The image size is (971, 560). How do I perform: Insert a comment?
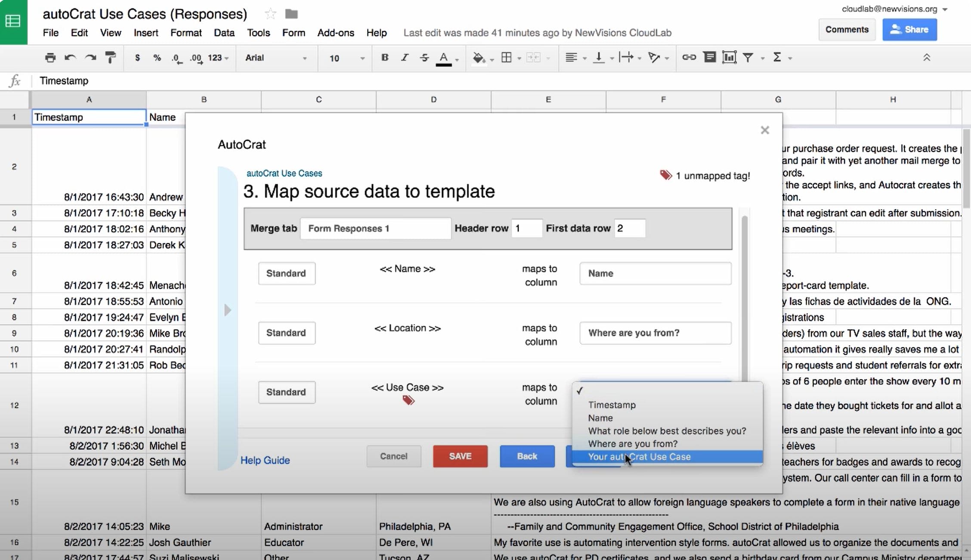[x=709, y=57]
